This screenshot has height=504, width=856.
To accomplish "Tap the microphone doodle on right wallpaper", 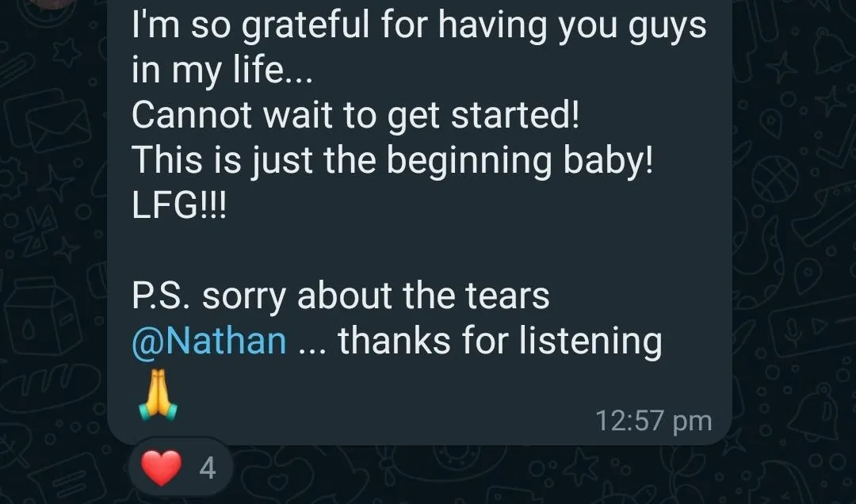I will click(x=794, y=331).
